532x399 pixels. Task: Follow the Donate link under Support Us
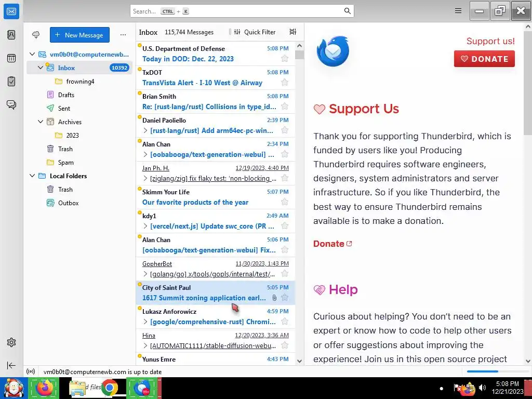pyautogui.click(x=332, y=244)
